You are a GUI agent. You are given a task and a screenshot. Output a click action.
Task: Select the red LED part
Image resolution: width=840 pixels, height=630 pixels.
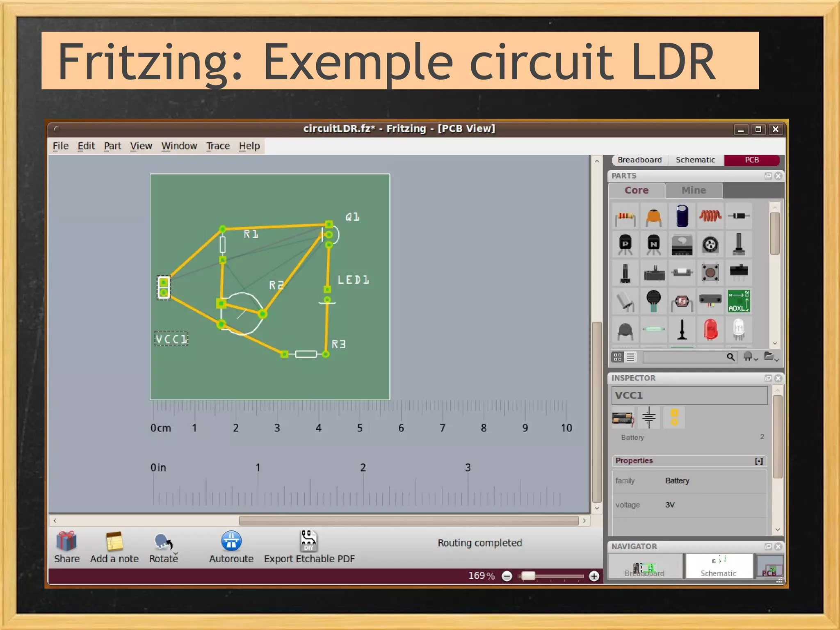[710, 330]
